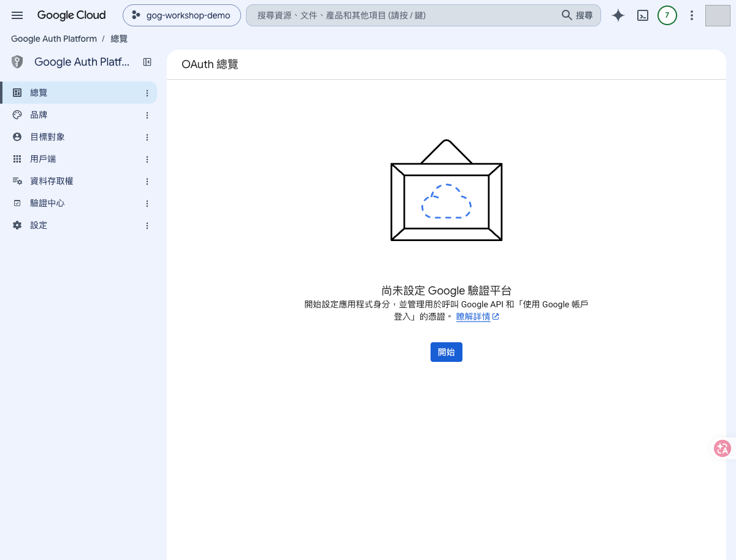
Task: Click the 驗證中心 checkbox icon
Action: 17,203
